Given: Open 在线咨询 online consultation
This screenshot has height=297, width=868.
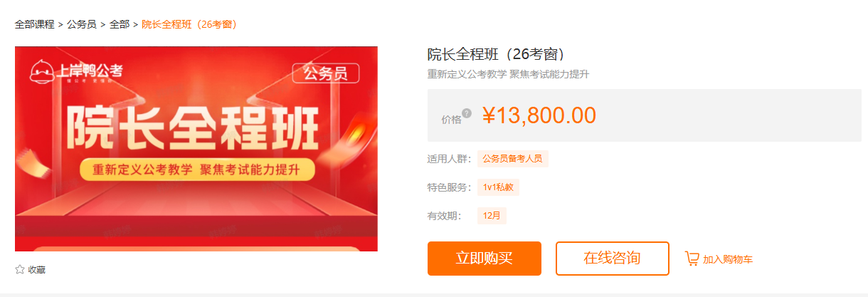Looking at the screenshot, I should (613, 259).
